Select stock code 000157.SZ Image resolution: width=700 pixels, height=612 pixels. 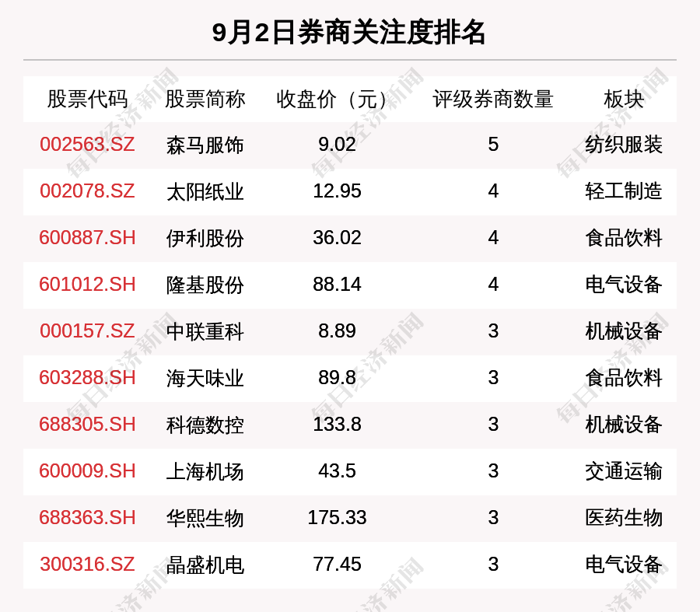(x=87, y=330)
